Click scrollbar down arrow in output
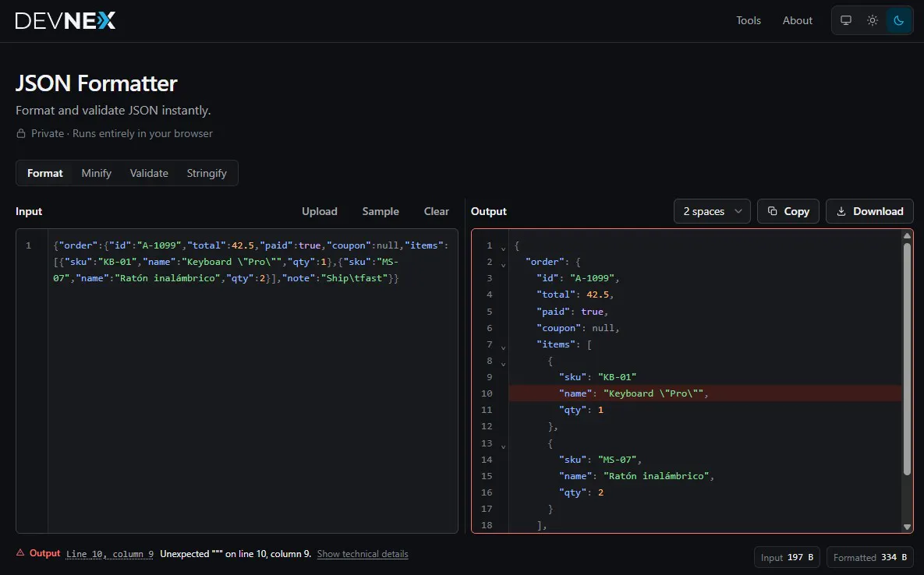 point(907,527)
